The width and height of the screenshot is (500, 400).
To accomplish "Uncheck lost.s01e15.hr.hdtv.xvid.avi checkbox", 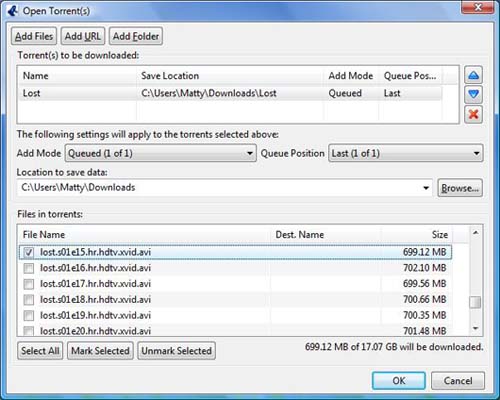I will pos(29,252).
